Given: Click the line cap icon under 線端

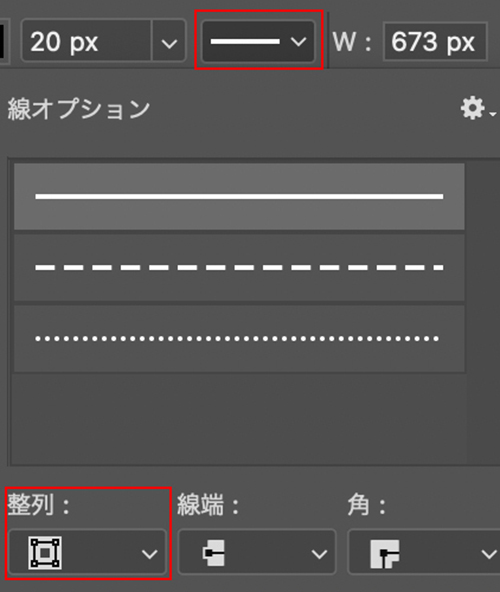Looking at the screenshot, I should [x=214, y=553].
